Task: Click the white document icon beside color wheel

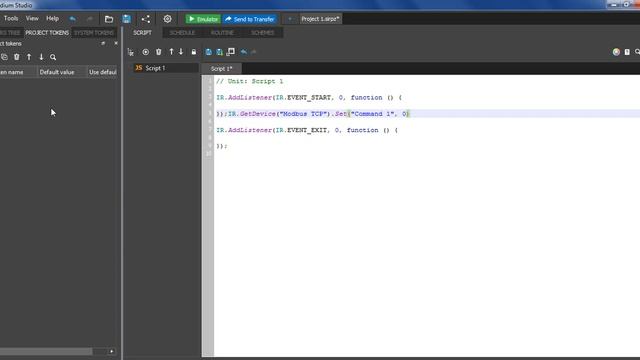Action: [x=627, y=52]
